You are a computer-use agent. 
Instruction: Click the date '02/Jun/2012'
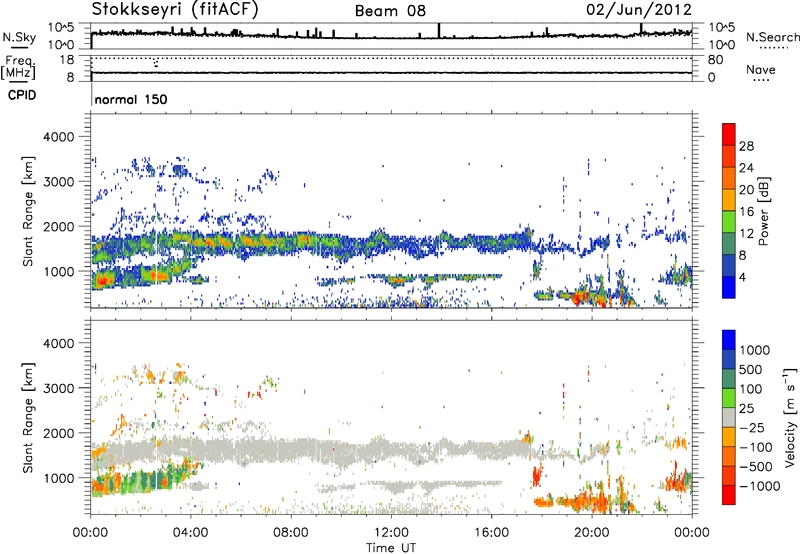[639, 10]
